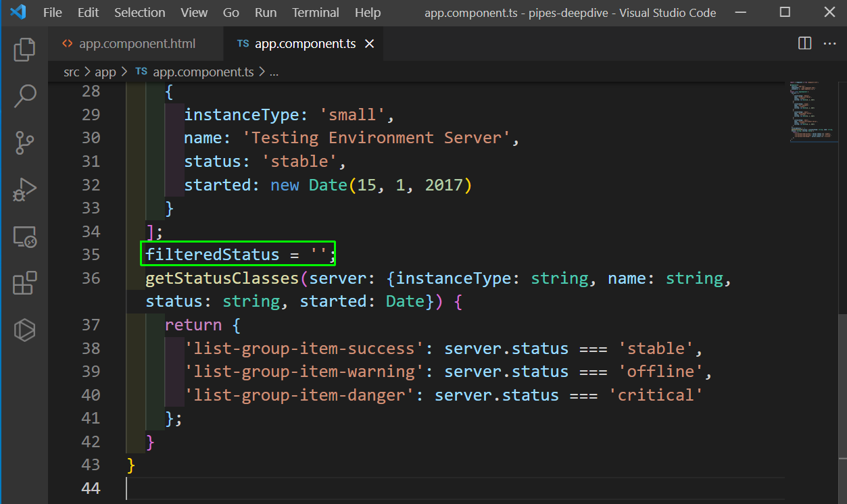The height and width of the screenshot is (504, 847).
Task: Switch to the app.component.html tab
Action: click(x=135, y=44)
